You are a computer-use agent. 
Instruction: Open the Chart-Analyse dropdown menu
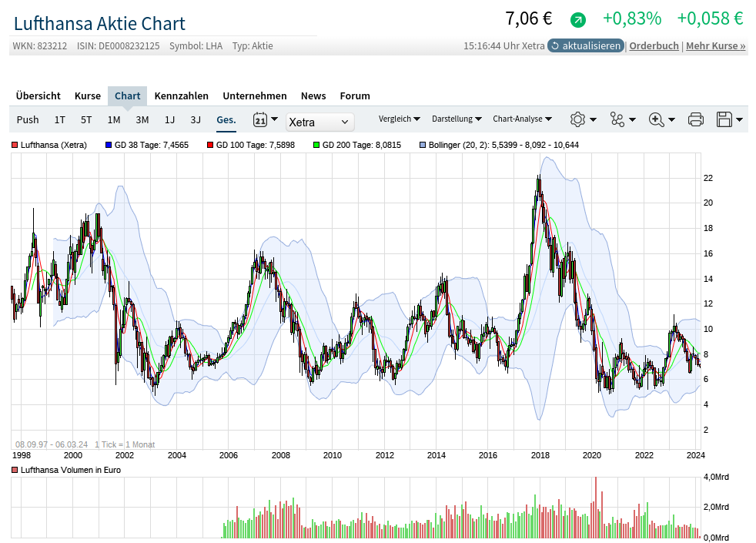(522, 119)
